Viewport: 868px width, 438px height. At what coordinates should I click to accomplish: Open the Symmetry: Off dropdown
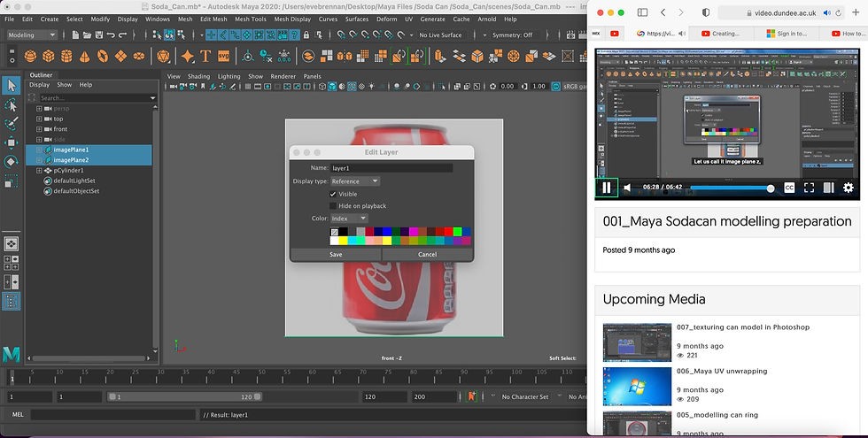coord(512,35)
